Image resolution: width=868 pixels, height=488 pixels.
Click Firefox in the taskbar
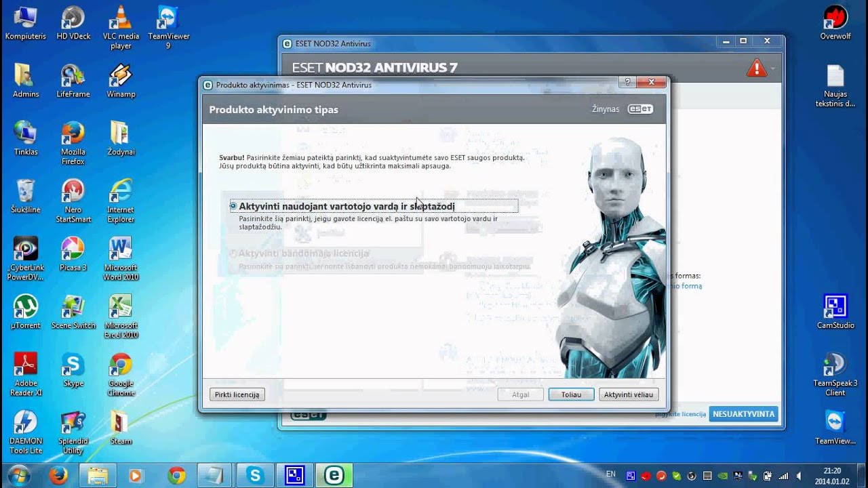[x=59, y=475]
